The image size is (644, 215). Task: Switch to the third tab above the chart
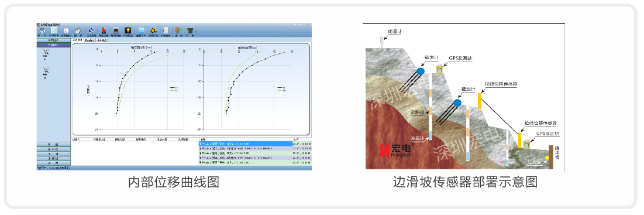101,40
